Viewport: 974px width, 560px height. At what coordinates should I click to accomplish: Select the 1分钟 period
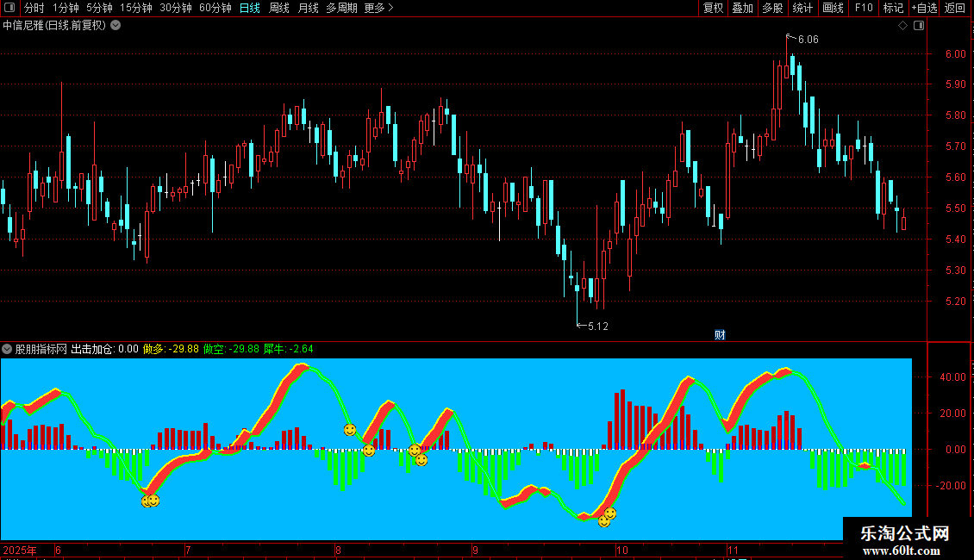(x=66, y=8)
